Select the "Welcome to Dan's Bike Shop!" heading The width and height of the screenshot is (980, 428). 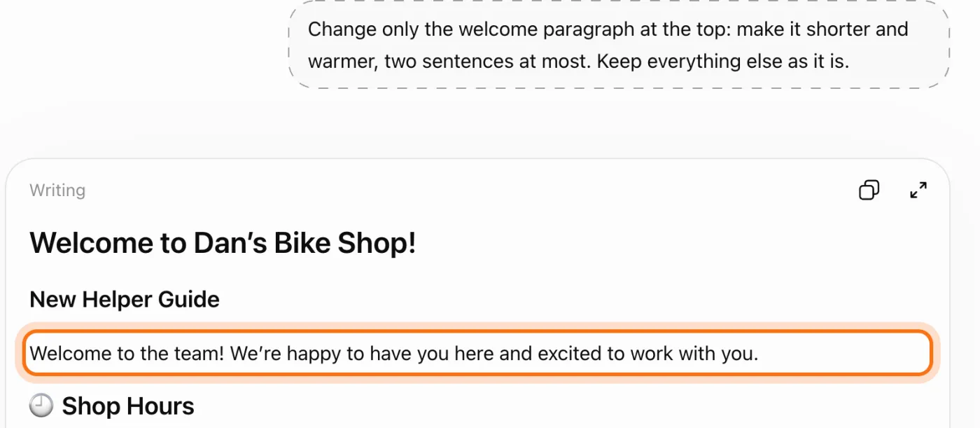[223, 243]
